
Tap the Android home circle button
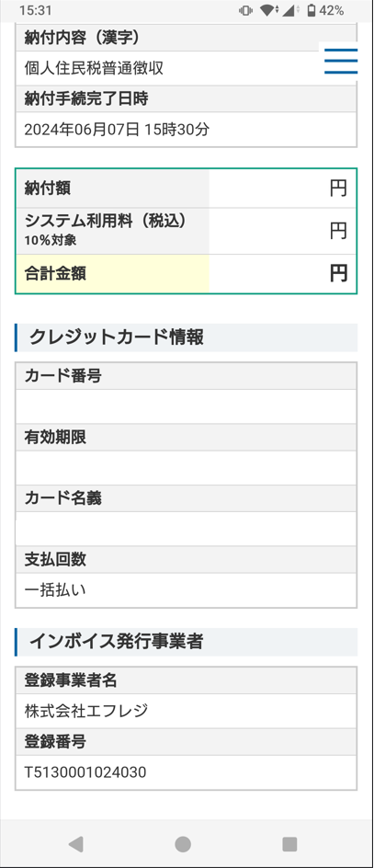pyautogui.click(x=183, y=844)
